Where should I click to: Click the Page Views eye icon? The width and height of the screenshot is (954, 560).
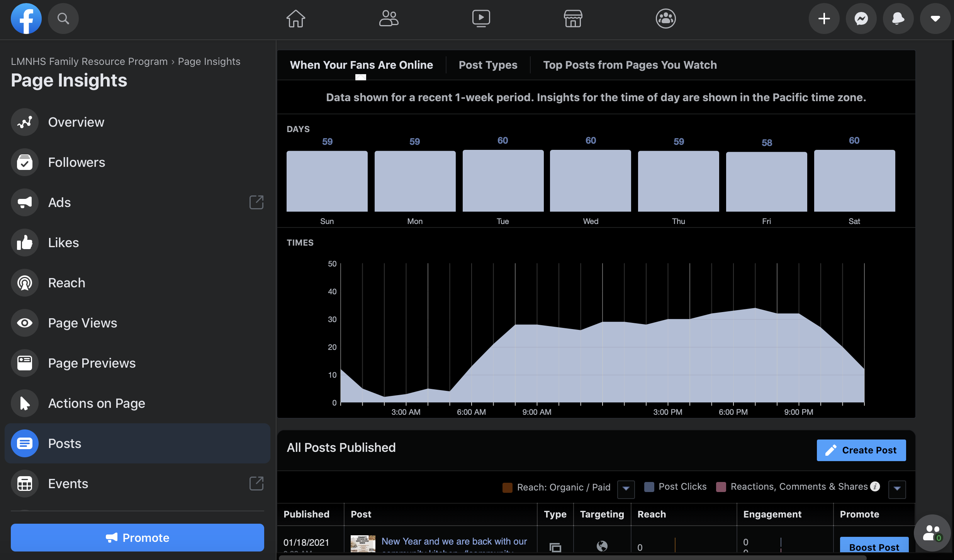click(25, 323)
